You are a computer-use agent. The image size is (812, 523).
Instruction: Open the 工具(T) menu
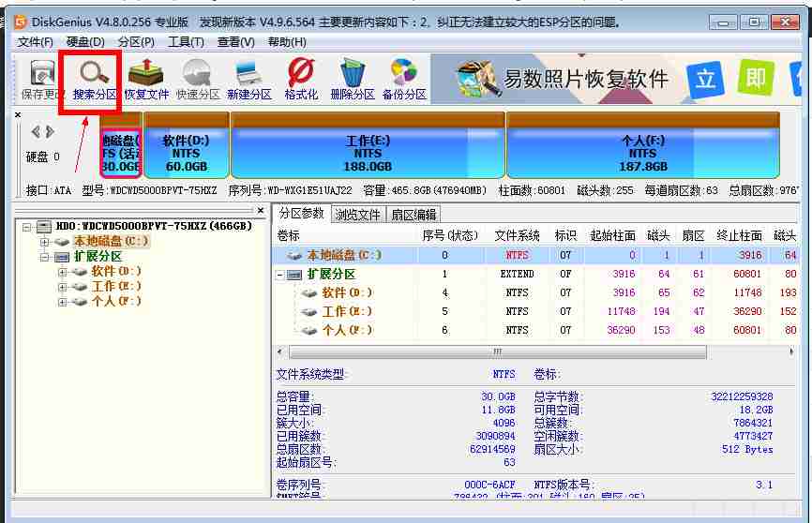[186, 42]
